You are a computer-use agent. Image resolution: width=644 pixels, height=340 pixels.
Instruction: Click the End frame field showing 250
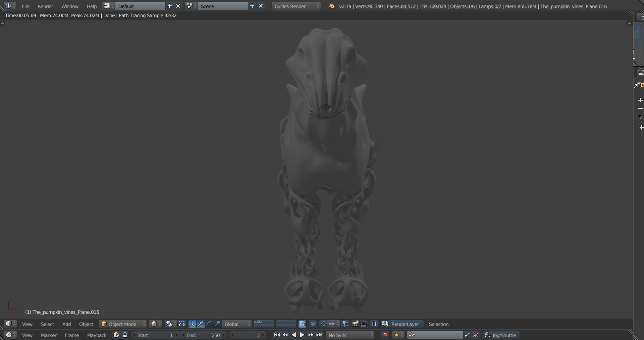point(203,335)
